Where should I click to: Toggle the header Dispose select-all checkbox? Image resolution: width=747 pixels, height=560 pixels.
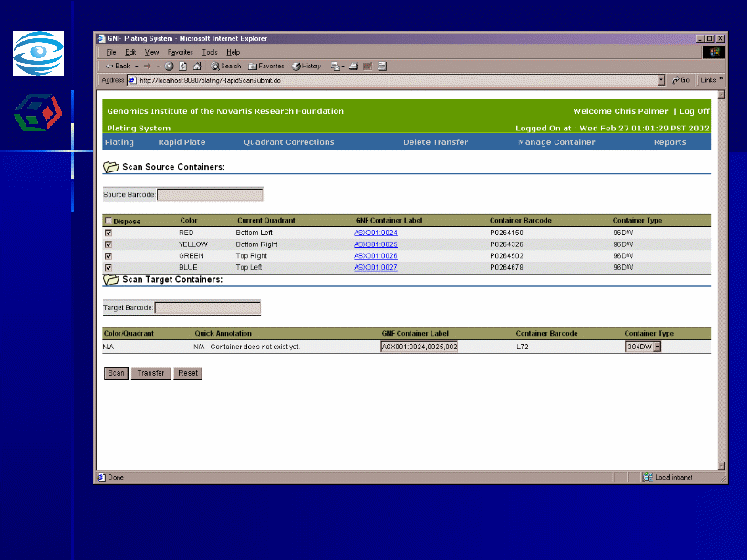click(109, 222)
